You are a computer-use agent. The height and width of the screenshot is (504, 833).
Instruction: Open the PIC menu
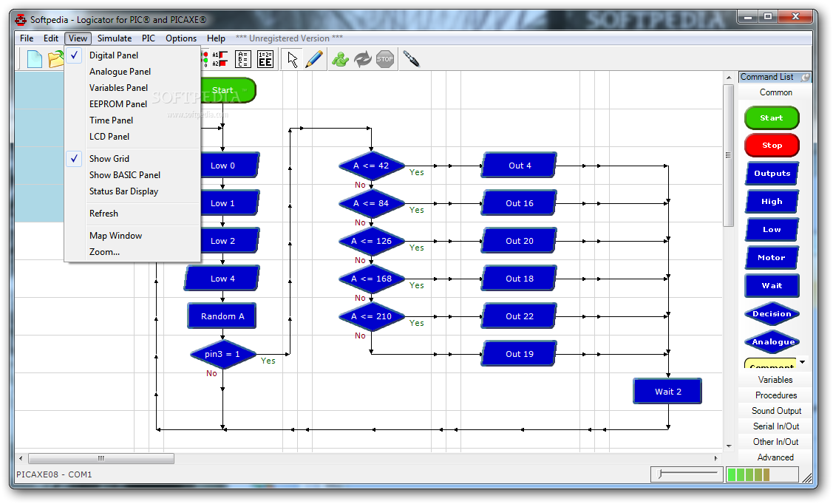click(x=149, y=38)
